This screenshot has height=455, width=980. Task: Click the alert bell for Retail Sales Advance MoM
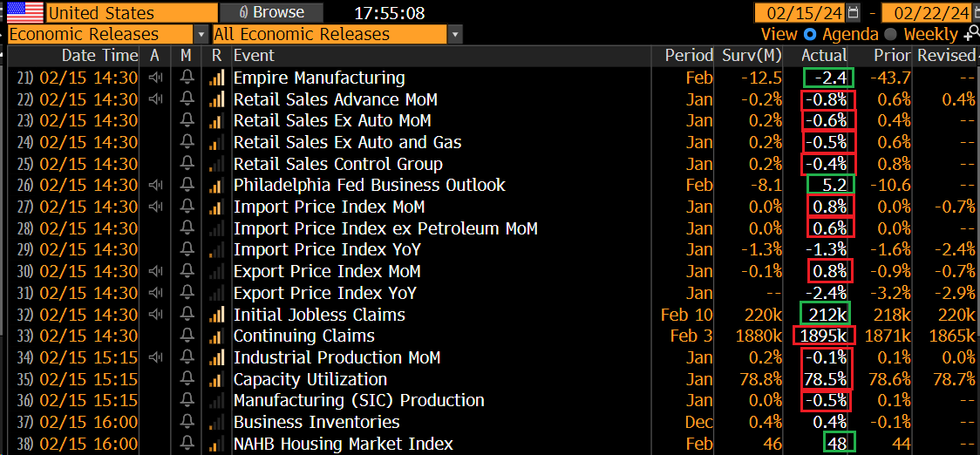click(187, 99)
